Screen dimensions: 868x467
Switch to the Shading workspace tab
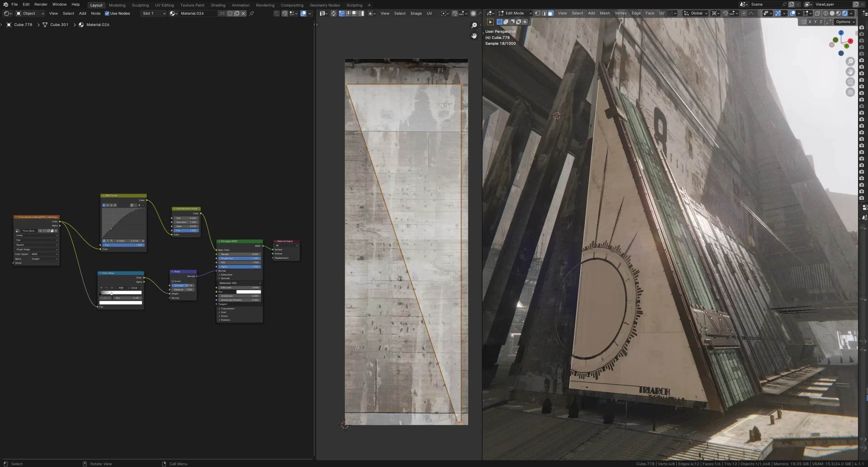coord(218,5)
